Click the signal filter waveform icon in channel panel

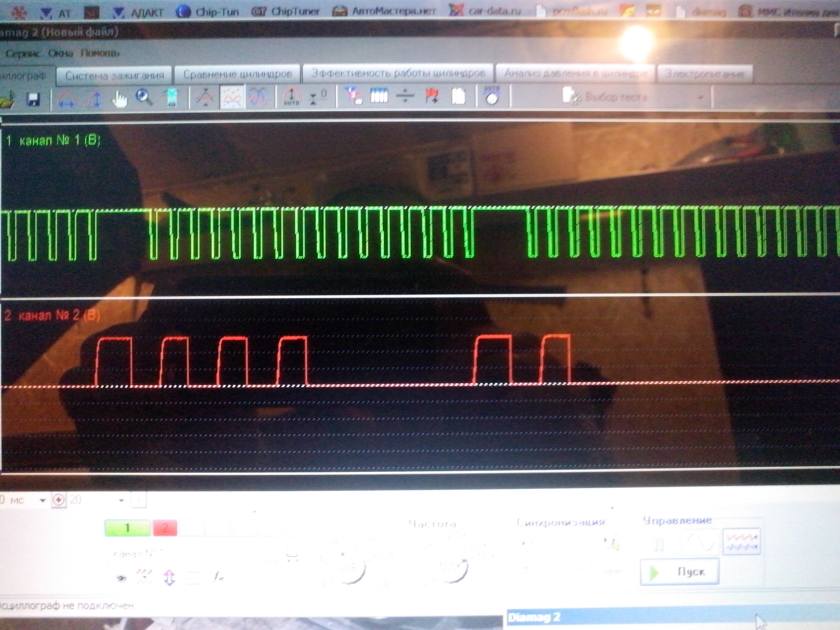144,576
